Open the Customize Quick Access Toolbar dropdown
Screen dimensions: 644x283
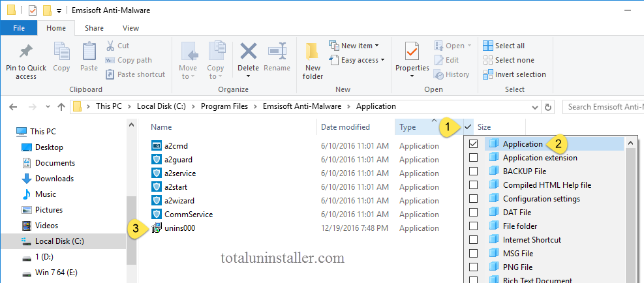click(59, 10)
